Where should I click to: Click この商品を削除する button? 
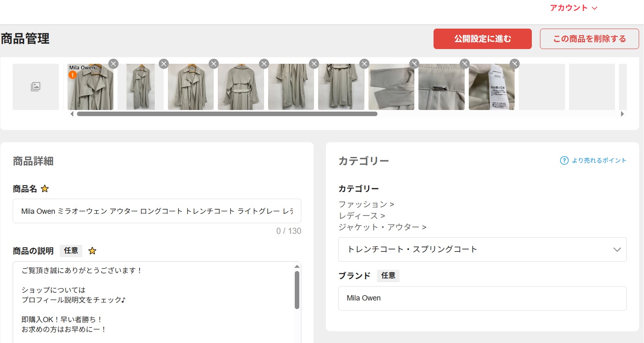pos(589,39)
